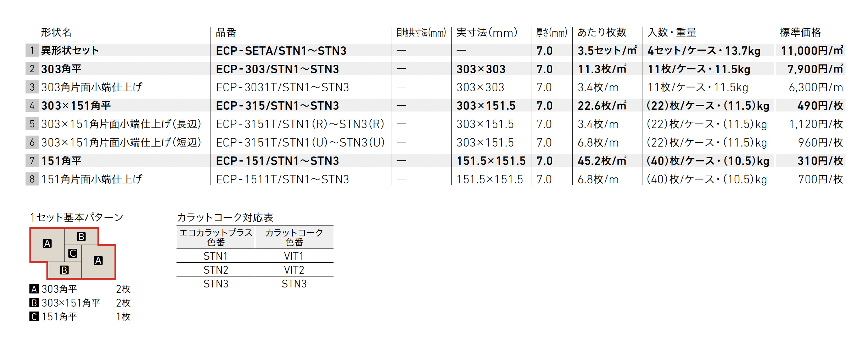868x354 pixels.
Task: Select the 11,000円/㎡ price cell
Action: 812,51
